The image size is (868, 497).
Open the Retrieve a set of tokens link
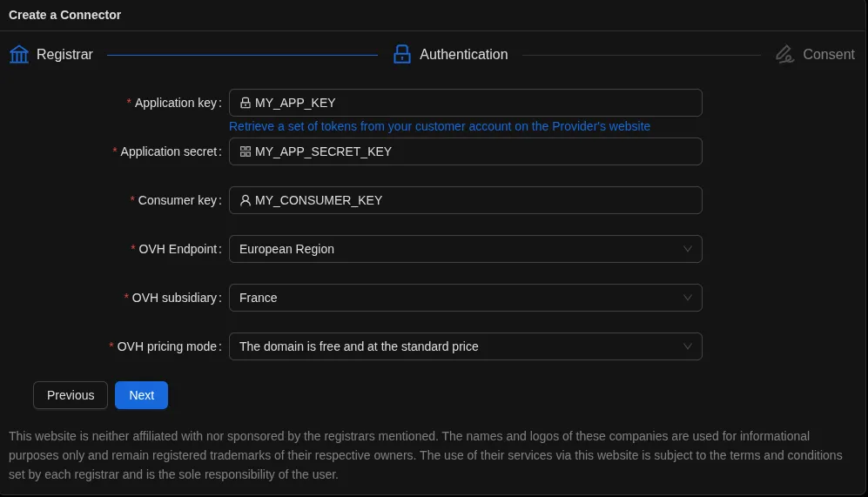click(440, 126)
